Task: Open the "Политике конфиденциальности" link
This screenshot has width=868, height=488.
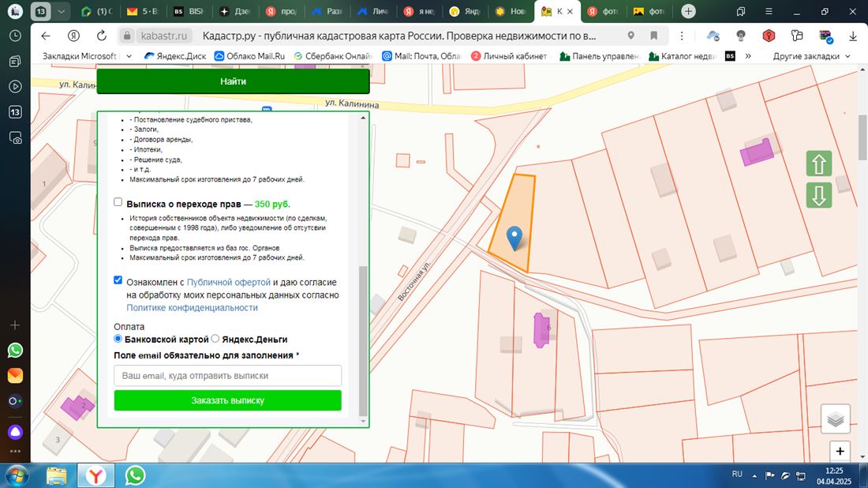Action: point(192,307)
